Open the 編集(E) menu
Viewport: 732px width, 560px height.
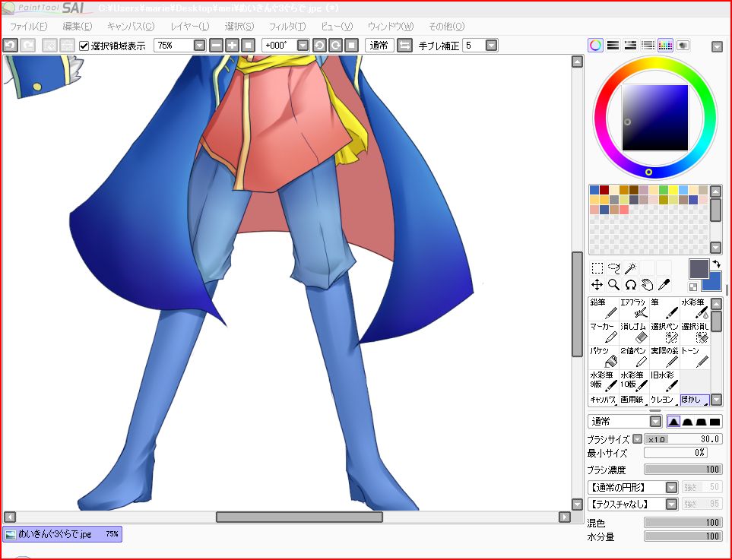pos(78,27)
